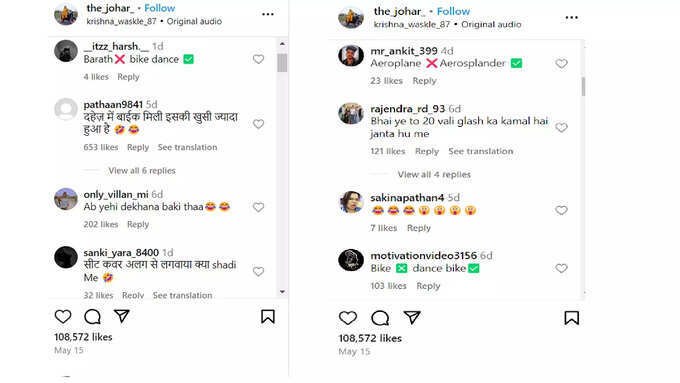Bookmark the post in the left panel
Image resolution: width=680 pixels, height=383 pixels.
tap(268, 317)
